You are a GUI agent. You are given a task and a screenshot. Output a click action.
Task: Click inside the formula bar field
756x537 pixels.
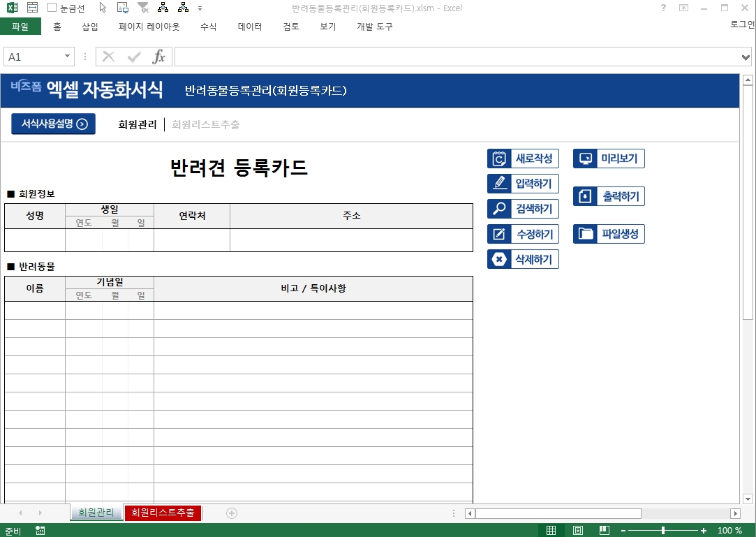pyautogui.click(x=457, y=57)
